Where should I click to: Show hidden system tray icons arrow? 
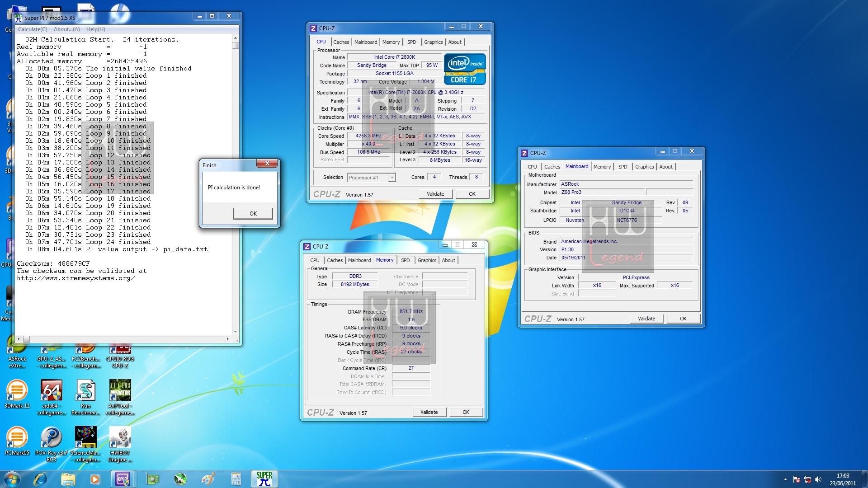tap(785, 479)
